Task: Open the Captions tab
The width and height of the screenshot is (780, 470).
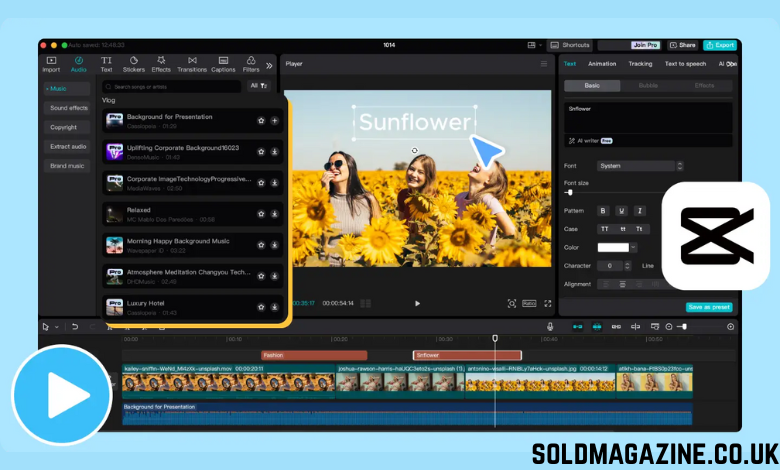Action: [x=223, y=64]
